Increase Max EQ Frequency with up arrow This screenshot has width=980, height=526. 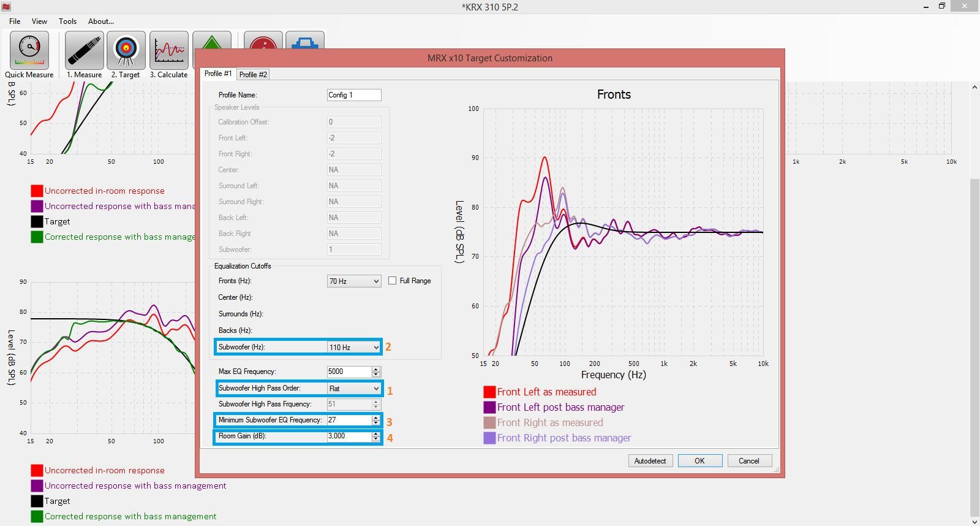tap(376, 369)
